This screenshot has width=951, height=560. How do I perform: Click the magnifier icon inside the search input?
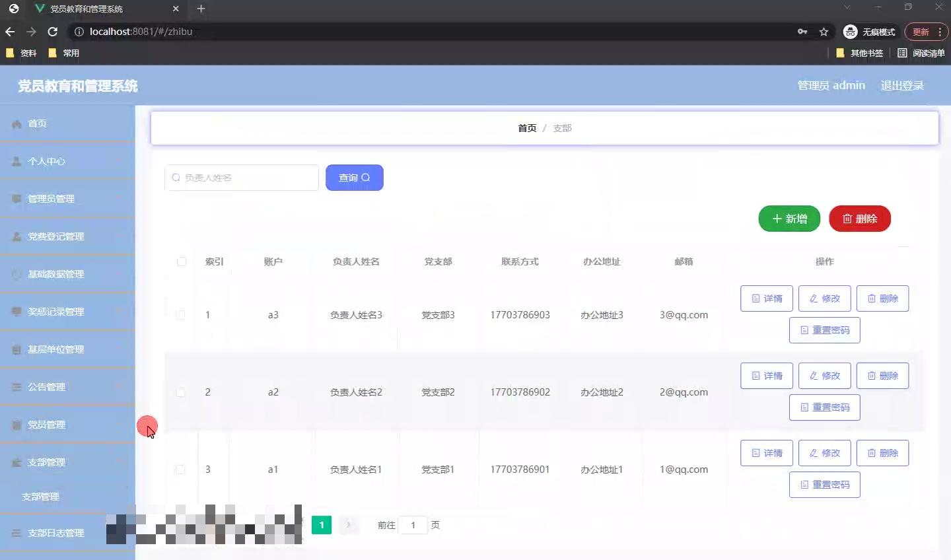coord(175,178)
